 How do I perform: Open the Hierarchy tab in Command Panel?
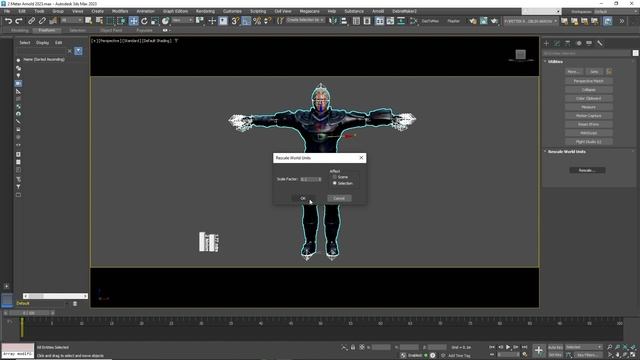point(568,43)
